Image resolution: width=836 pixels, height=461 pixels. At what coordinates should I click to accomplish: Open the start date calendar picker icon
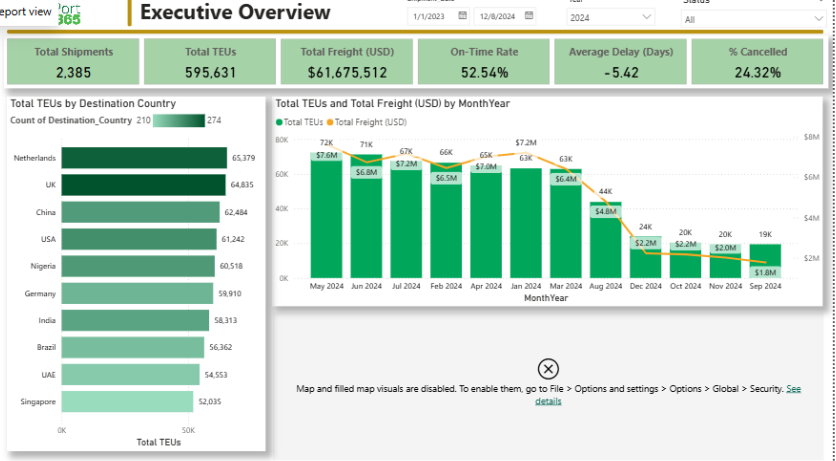pyautogui.click(x=463, y=16)
